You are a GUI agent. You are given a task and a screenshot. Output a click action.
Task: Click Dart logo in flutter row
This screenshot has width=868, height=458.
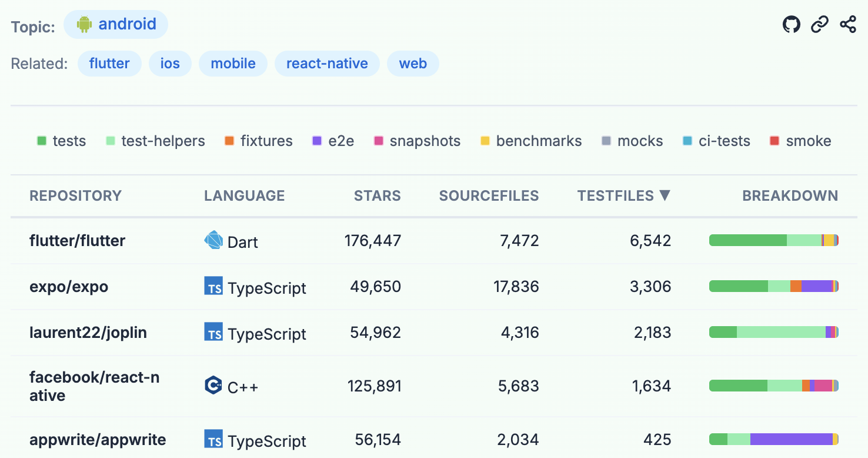point(213,240)
